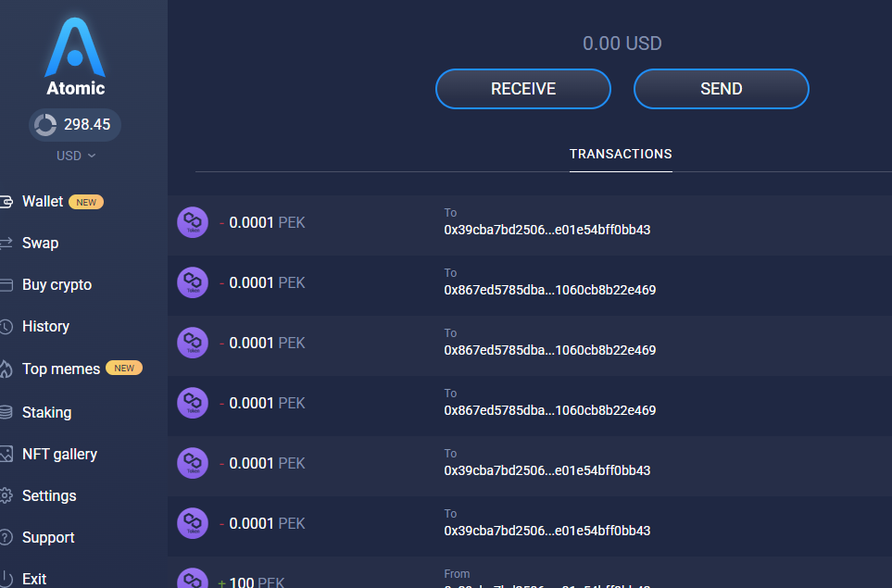The image size is (892, 588).
Task: Click the Buy crypto card icon
Action: tap(6, 285)
